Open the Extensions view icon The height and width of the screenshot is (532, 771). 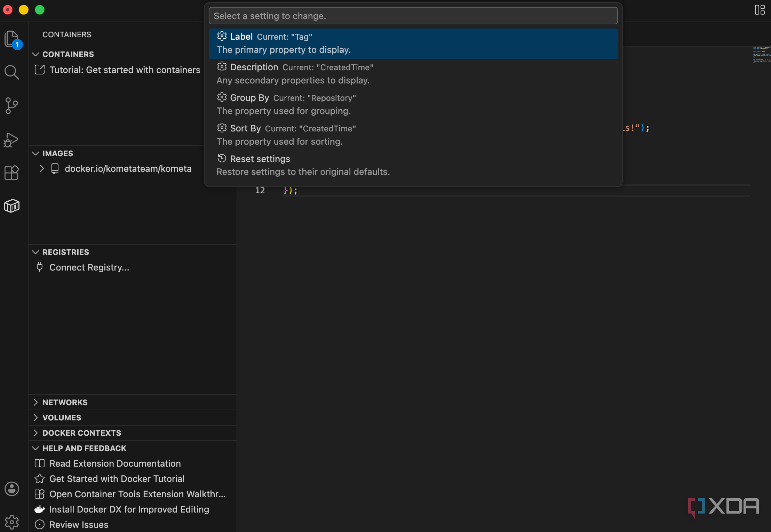tap(12, 172)
